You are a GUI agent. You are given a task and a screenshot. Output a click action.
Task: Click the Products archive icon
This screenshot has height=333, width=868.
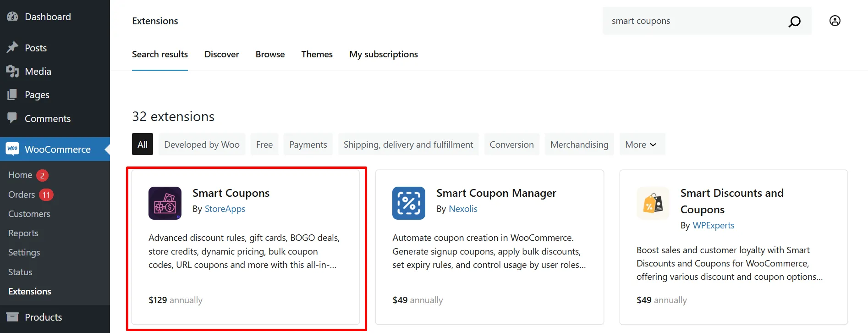click(12, 317)
